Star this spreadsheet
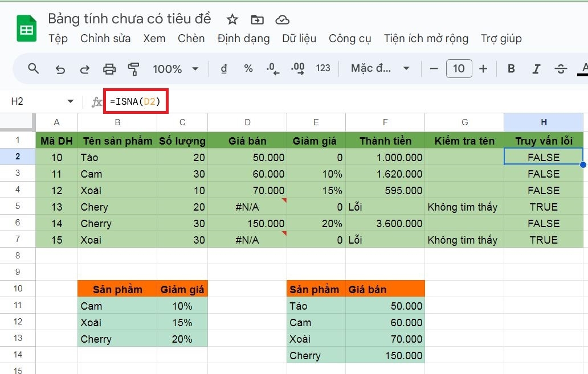The image size is (588, 374). coord(232,19)
